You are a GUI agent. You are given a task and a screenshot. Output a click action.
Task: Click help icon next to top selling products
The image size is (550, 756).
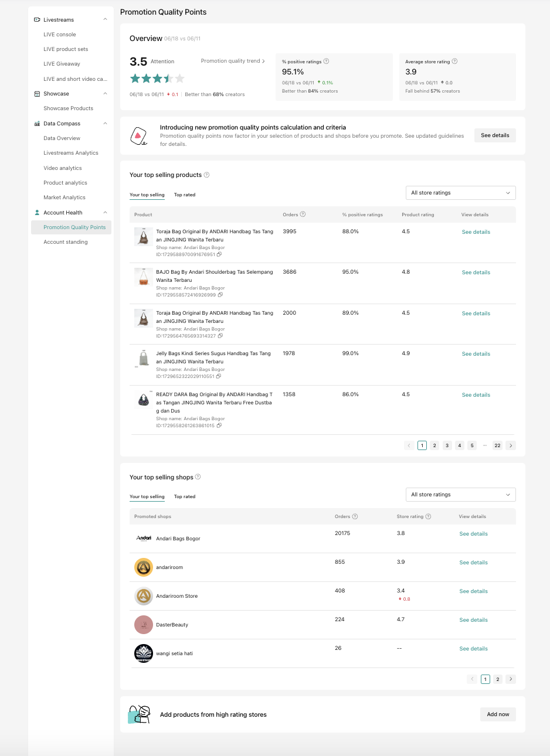point(206,175)
